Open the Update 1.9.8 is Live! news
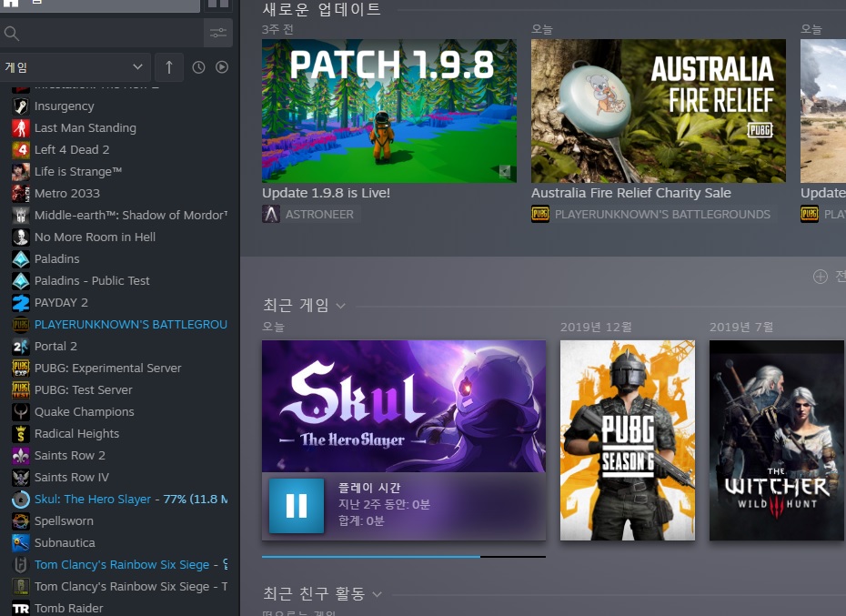 tap(326, 193)
